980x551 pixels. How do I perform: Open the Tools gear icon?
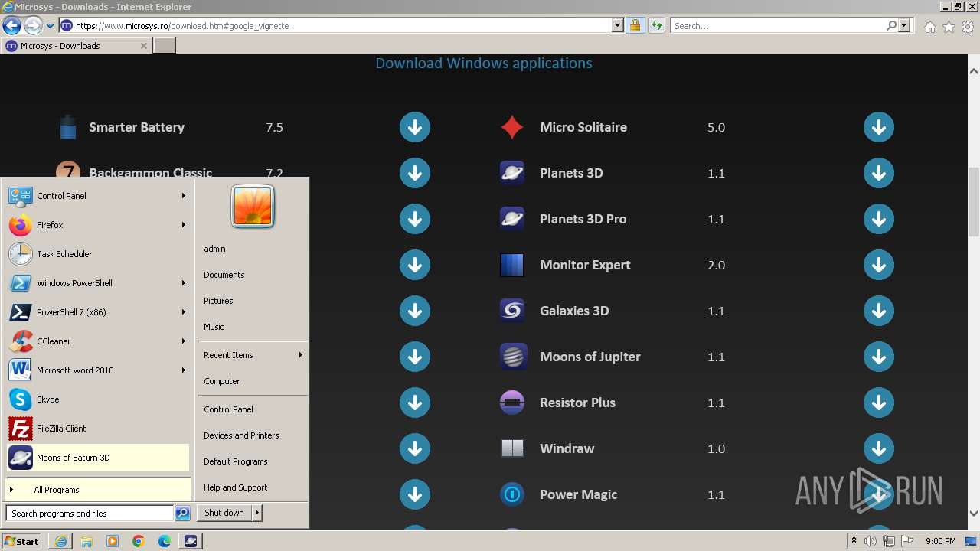(x=968, y=27)
